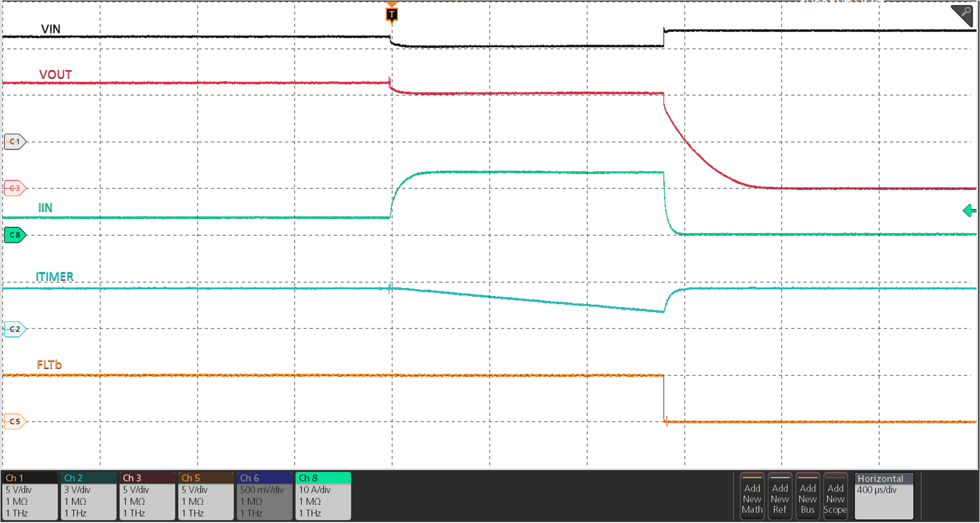
Task: Select the Ch 5 channel badge
Action: point(205,495)
